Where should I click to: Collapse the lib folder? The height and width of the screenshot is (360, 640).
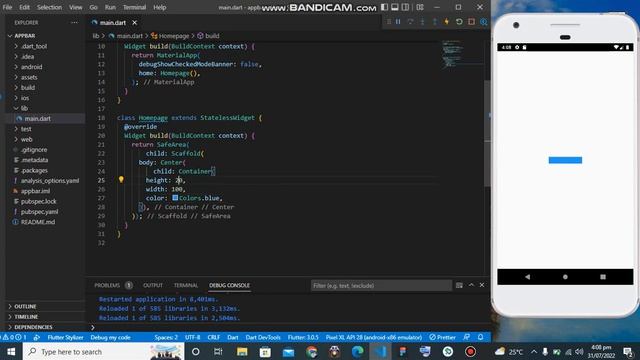[x=24, y=108]
